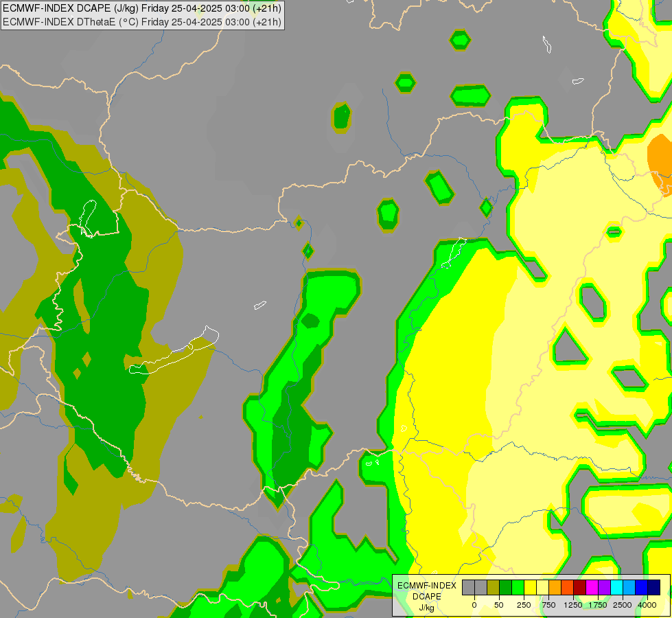Viewport: 672px width, 618px height.
Task: Click the legend value "750"
Action: (548, 605)
